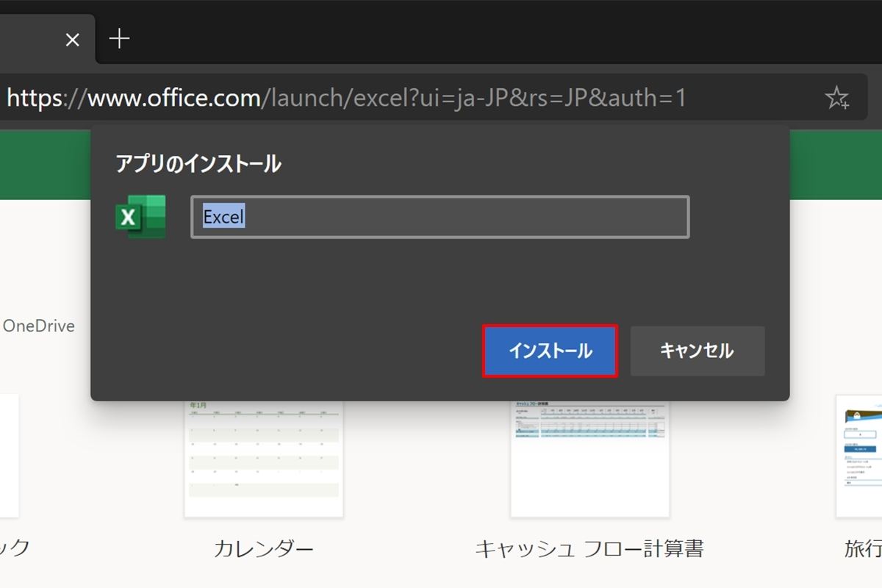Screen dimensions: 882x588
Task: Click the OneDrive text
Action: 39,326
